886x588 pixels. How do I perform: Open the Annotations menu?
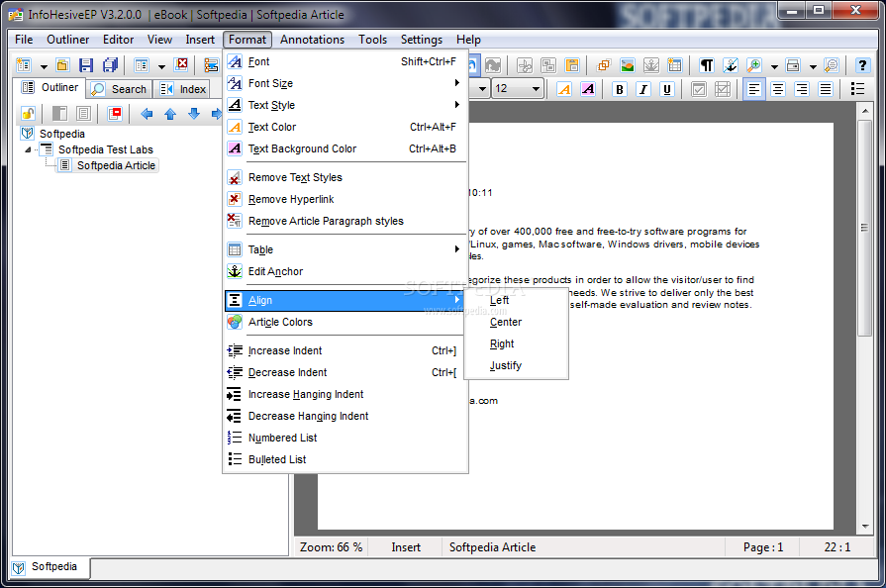coord(312,40)
